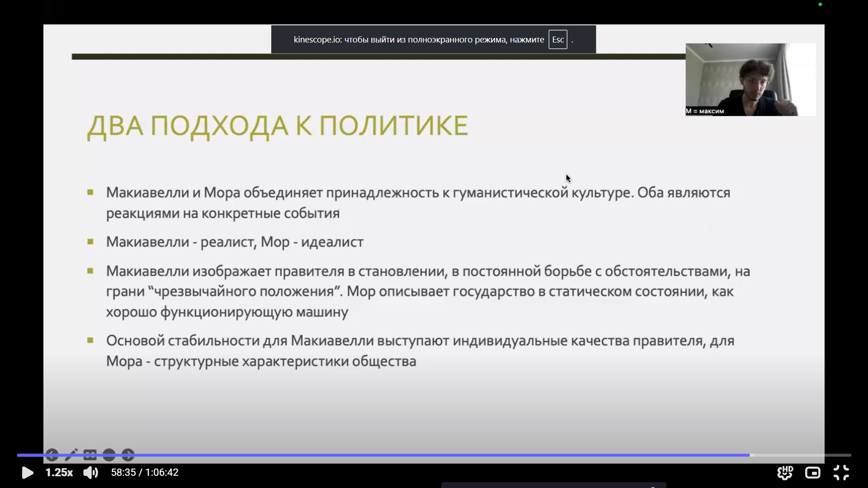Click the bullet 'Макиавелли - реалист, Мор - идеалист'
Viewport: 868px width, 488px height.
[x=235, y=242]
